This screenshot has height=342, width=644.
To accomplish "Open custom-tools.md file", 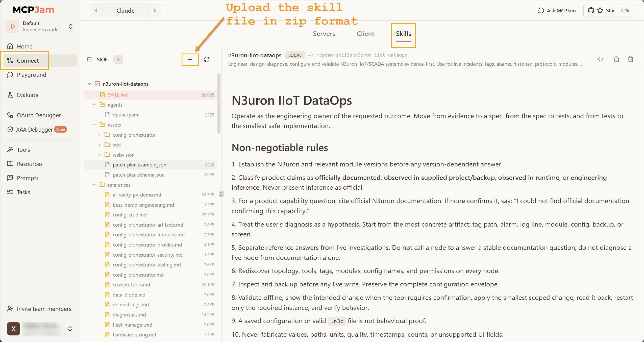I will (x=151, y=284).
